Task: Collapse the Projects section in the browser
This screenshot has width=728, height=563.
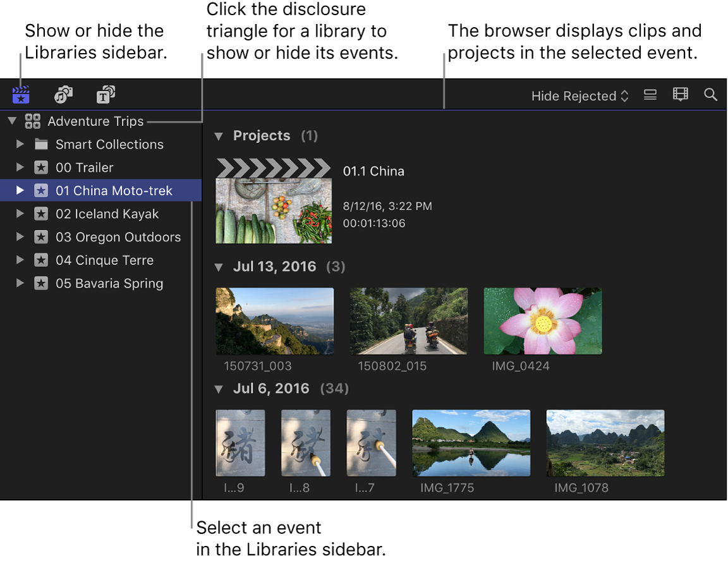Action: (x=219, y=136)
